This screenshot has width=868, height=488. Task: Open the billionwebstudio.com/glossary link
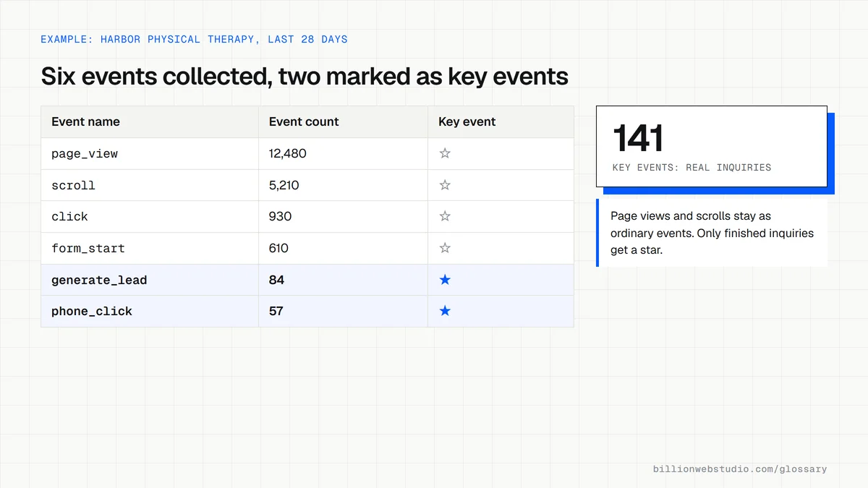click(x=740, y=469)
